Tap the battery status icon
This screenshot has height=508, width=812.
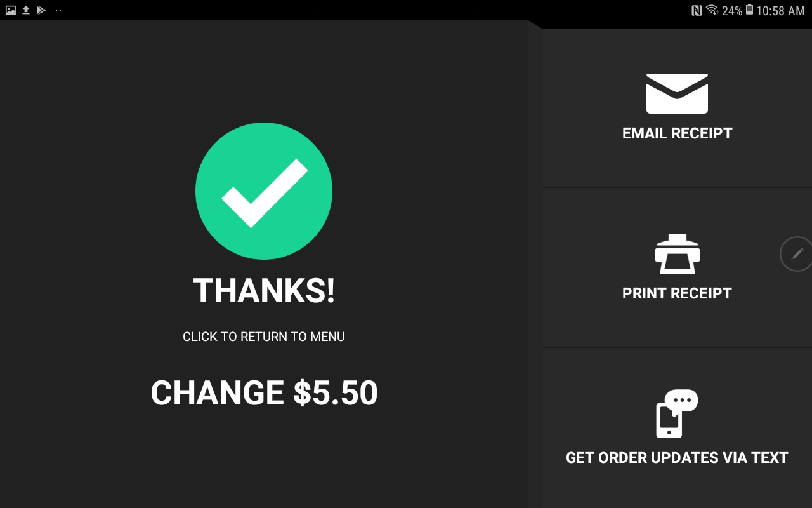point(749,10)
